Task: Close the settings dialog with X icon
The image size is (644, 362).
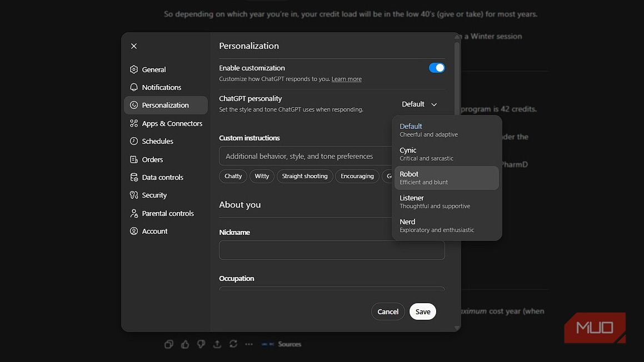Action: (x=134, y=46)
